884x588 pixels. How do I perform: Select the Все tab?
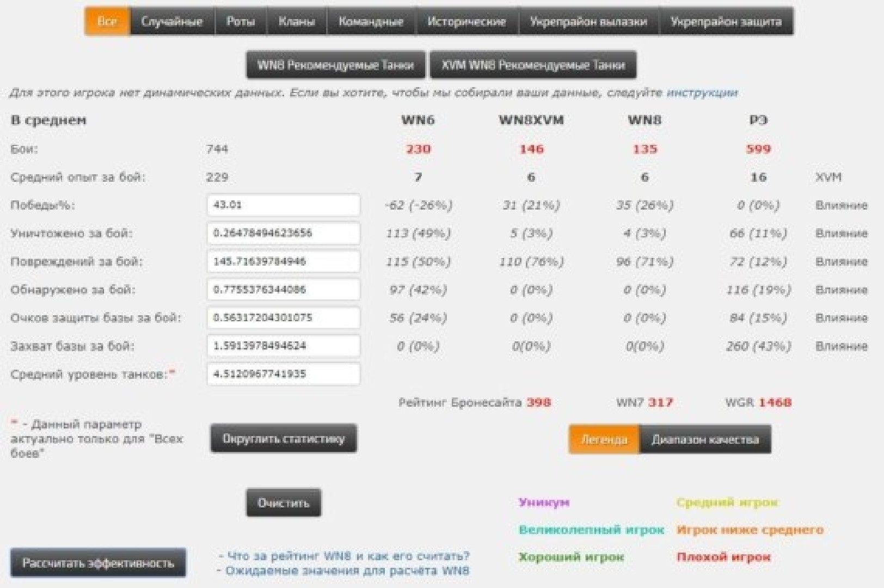(107, 22)
